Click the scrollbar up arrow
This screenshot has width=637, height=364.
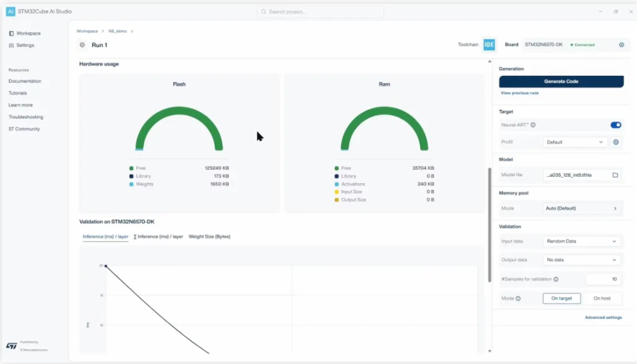click(x=489, y=61)
